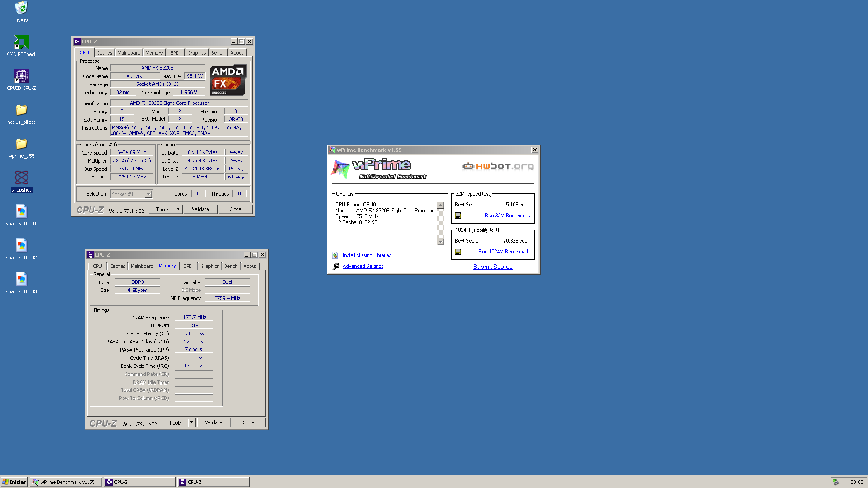Switch to second CPU-Z taskbar button
The width and height of the screenshot is (868, 488).
coord(213,482)
